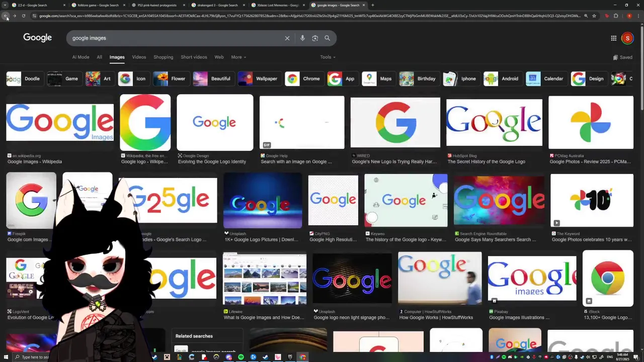644x362 pixels.
Task: Open the G25gle anniversary logo thumbnail
Action: point(168,200)
